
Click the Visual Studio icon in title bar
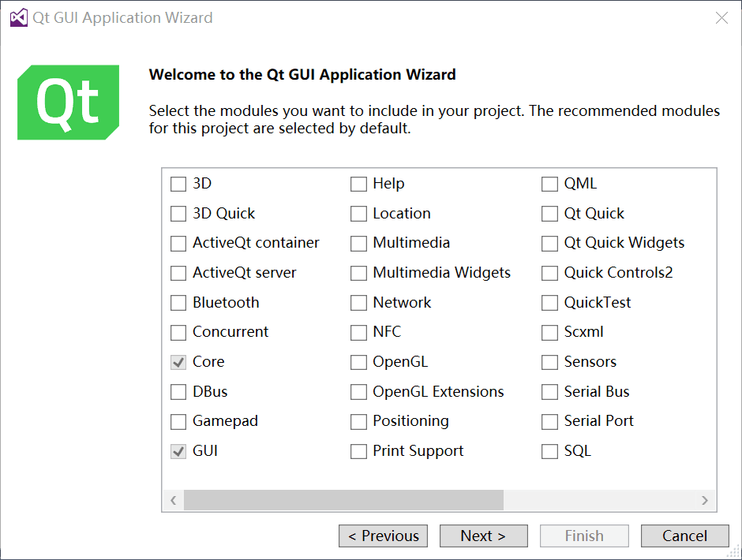point(19,17)
